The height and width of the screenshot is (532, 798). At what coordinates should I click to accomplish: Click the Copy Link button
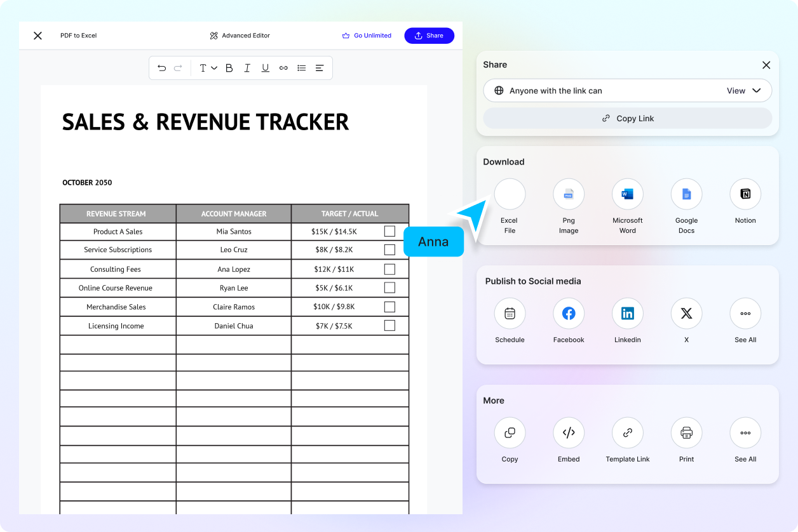pyautogui.click(x=627, y=118)
